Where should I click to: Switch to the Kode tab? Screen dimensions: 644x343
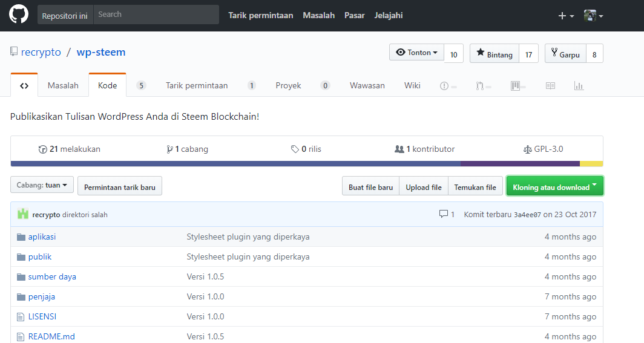[108, 85]
